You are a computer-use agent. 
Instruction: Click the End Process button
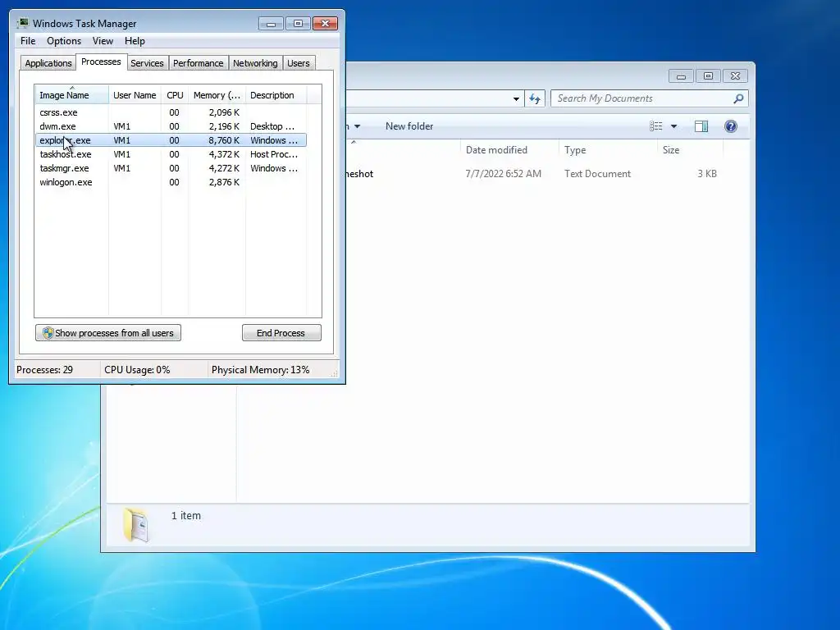coord(281,333)
